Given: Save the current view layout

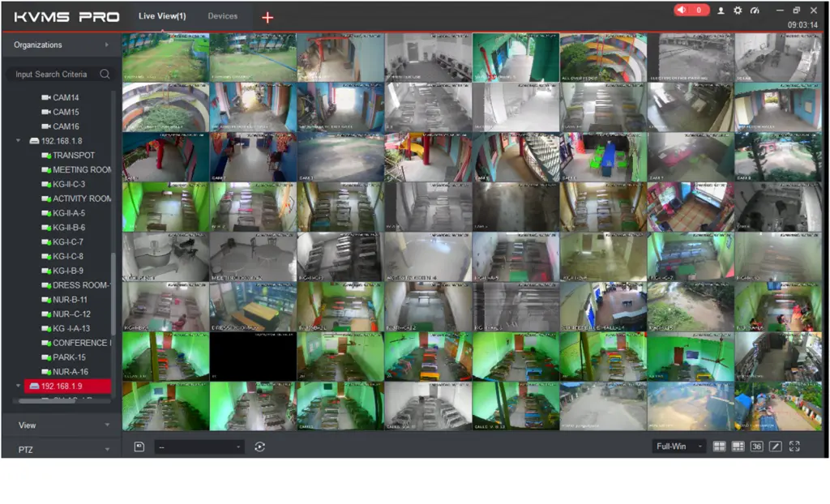Looking at the screenshot, I should coord(139,446).
